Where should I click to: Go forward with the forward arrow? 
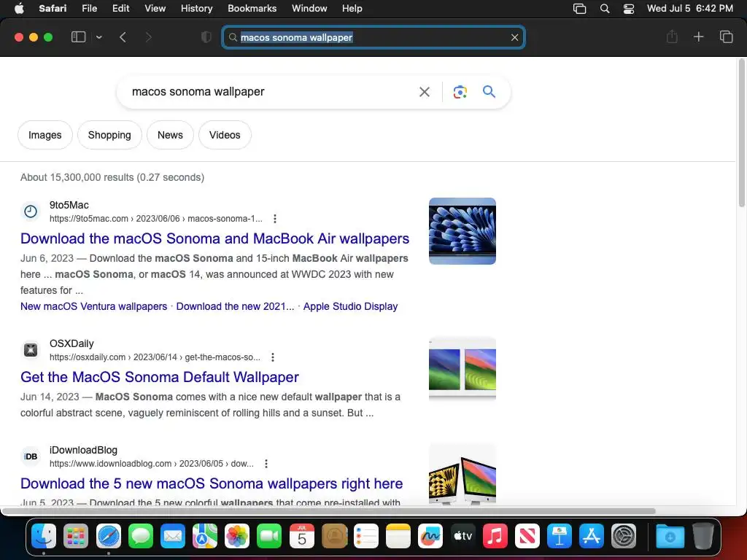(x=148, y=37)
